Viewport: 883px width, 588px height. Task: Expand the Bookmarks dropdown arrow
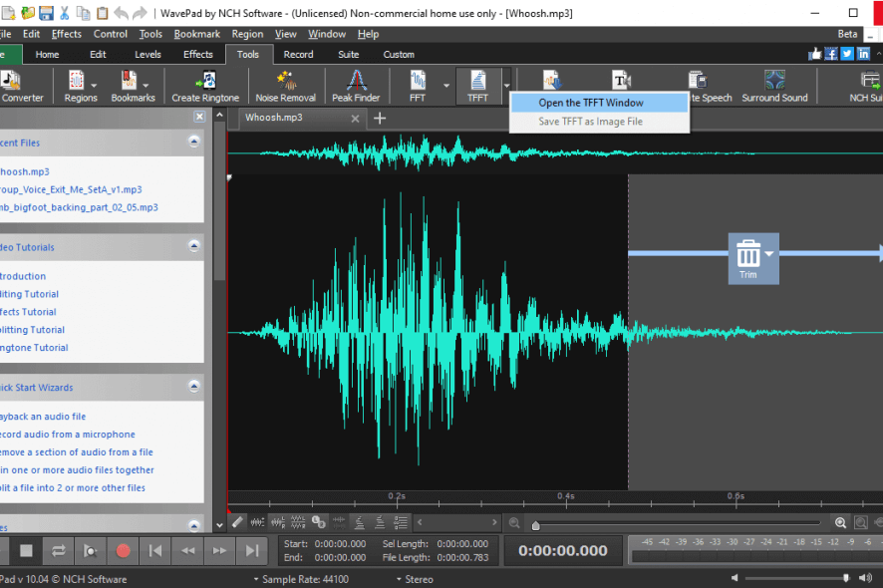pyautogui.click(x=146, y=86)
